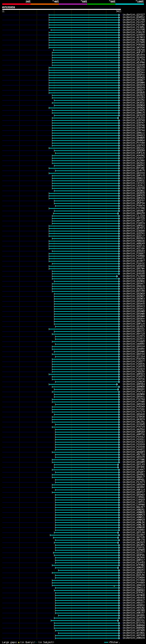Open hit UniRef100_P13951
Viewport: 146px width, 644px height.
[x=134, y=27]
